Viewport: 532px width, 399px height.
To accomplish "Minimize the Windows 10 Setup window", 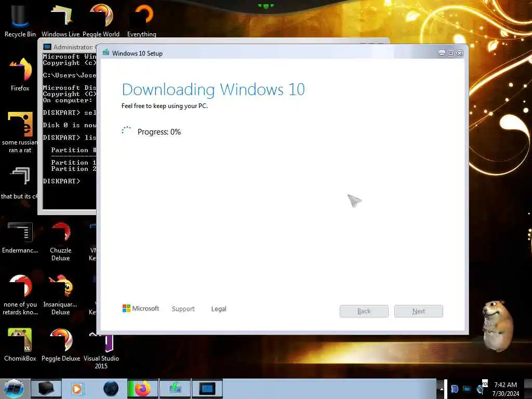I will (442, 54).
